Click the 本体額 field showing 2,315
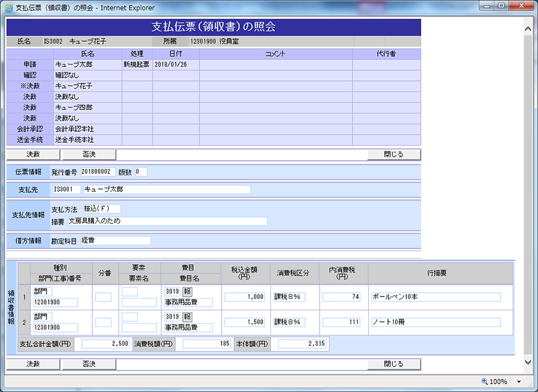This screenshot has height=392, width=538. [x=301, y=344]
